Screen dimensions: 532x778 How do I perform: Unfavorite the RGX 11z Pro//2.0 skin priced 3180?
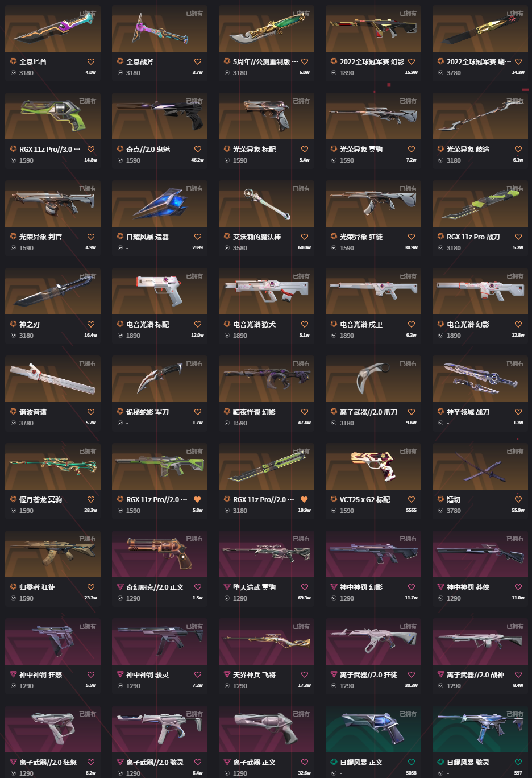pos(305,499)
